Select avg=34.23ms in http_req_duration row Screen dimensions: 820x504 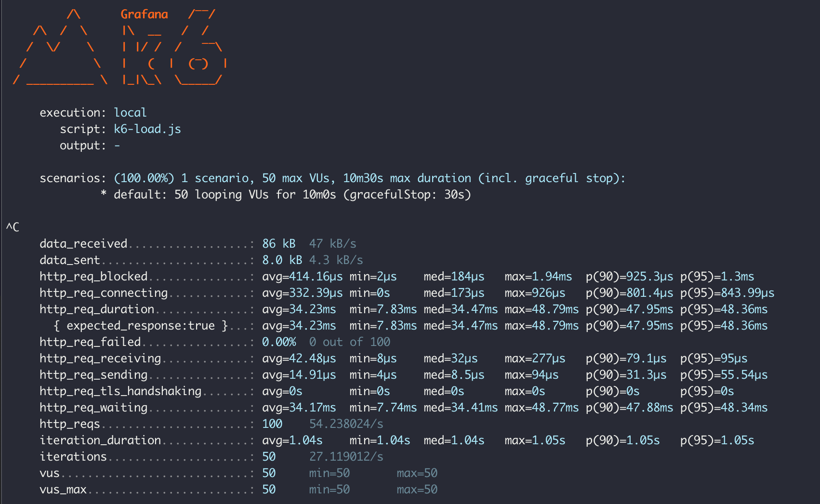tap(299, 309)
